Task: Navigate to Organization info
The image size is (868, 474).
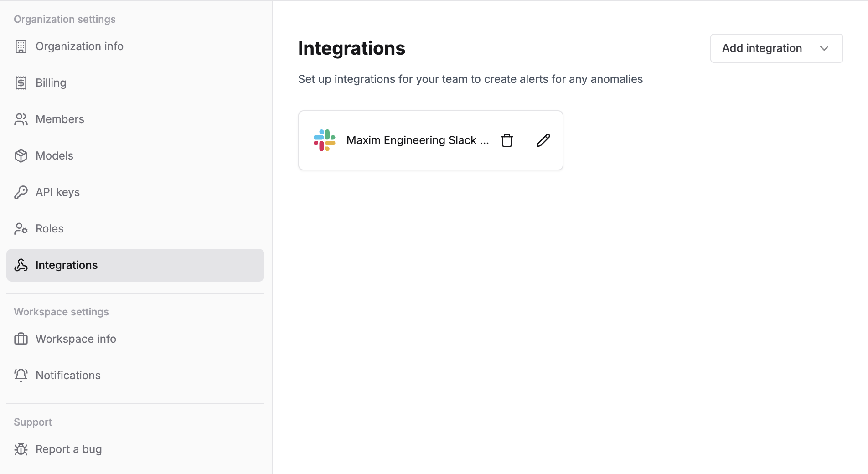Action: (79, 46)
